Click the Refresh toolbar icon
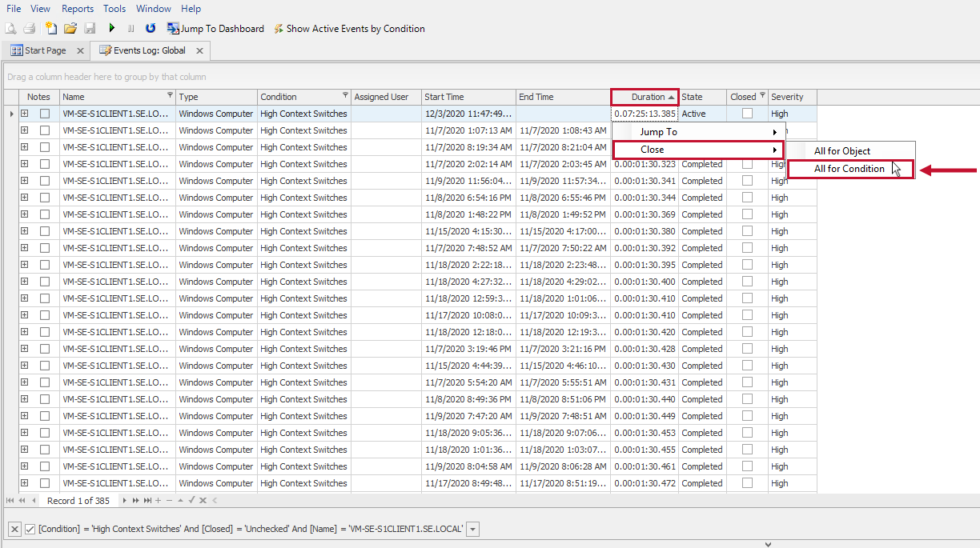Viewport: 980px width, 548px height. pos(151,27)
